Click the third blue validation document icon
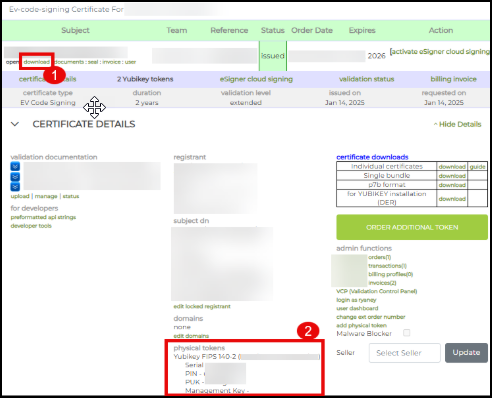Viewport: 492px width, 398px height. tap(15, 187)
